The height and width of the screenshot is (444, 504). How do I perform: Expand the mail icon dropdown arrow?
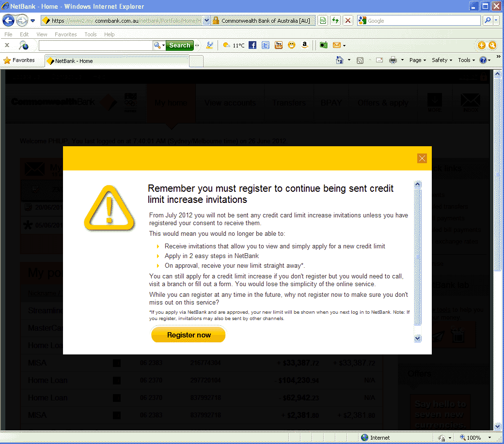344,46
